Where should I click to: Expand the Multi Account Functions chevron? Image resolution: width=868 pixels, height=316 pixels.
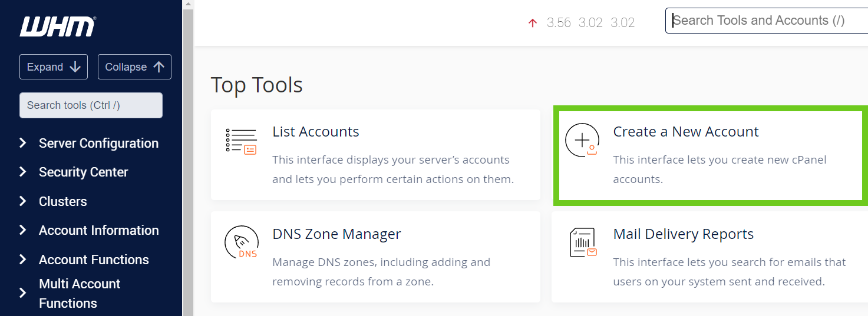[x=23, y=293]
